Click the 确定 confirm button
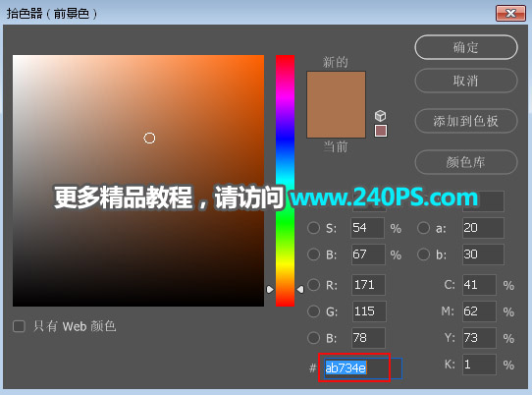 pos(466,47)
